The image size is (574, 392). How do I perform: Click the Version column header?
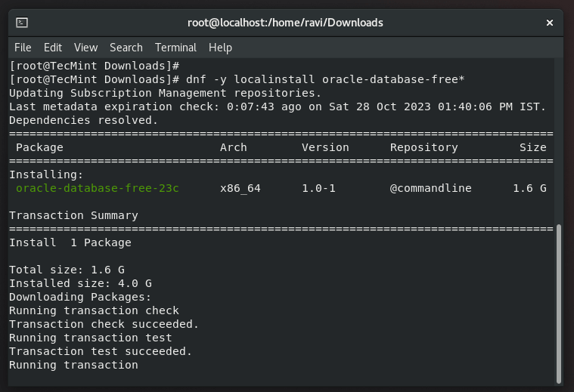point(325,147)
